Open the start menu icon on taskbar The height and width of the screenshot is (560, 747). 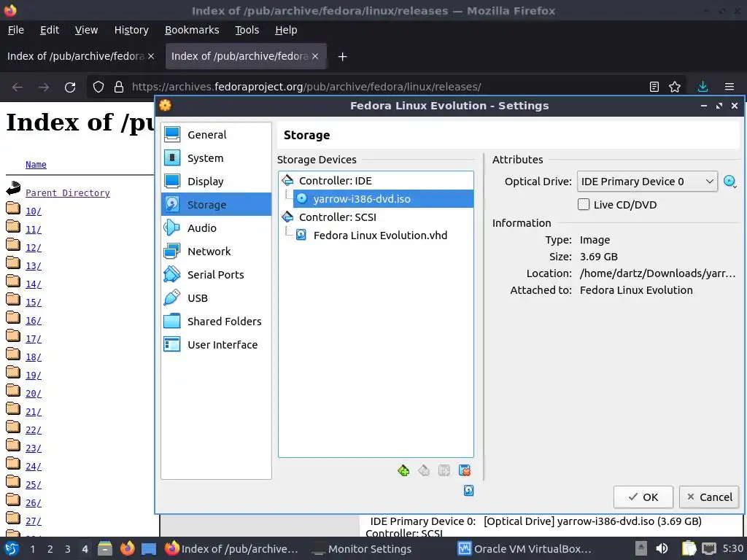tap(12, 548)
